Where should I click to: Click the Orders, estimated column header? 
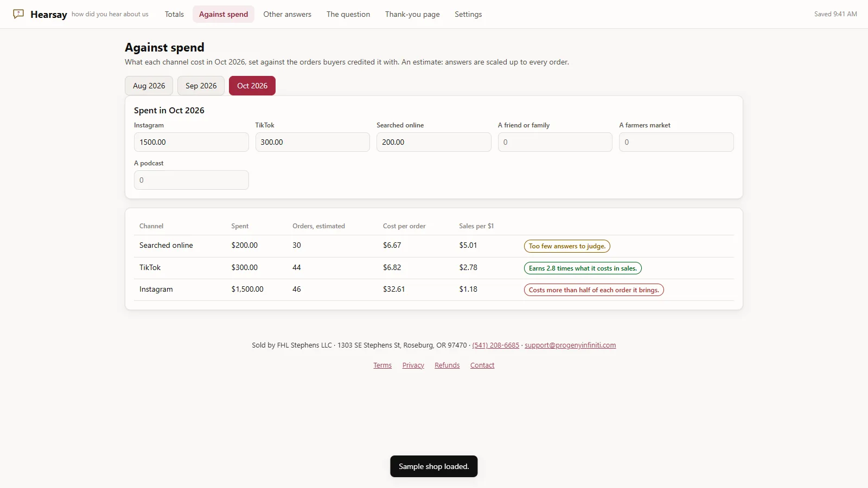318,226
